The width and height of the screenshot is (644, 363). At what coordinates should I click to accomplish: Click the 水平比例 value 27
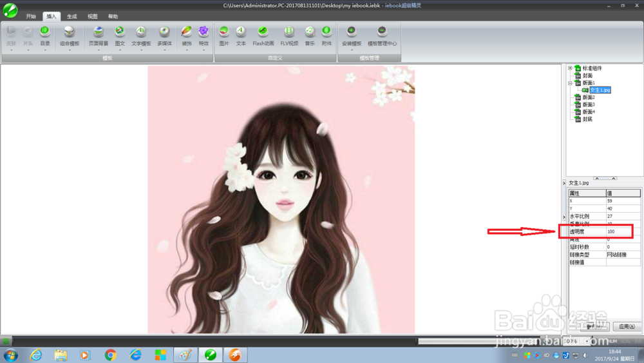pos(623,216)
